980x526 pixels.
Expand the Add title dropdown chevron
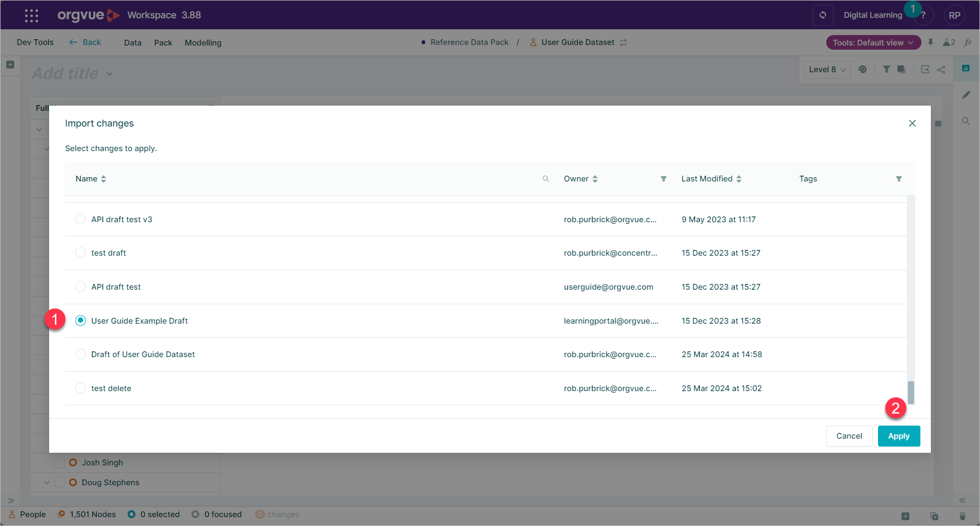tap(109, 74)
